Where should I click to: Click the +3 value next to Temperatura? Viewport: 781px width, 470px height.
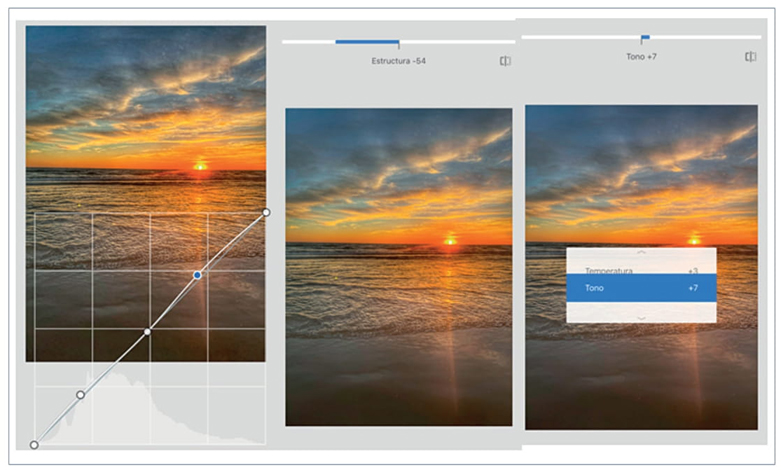coord(693,270)
